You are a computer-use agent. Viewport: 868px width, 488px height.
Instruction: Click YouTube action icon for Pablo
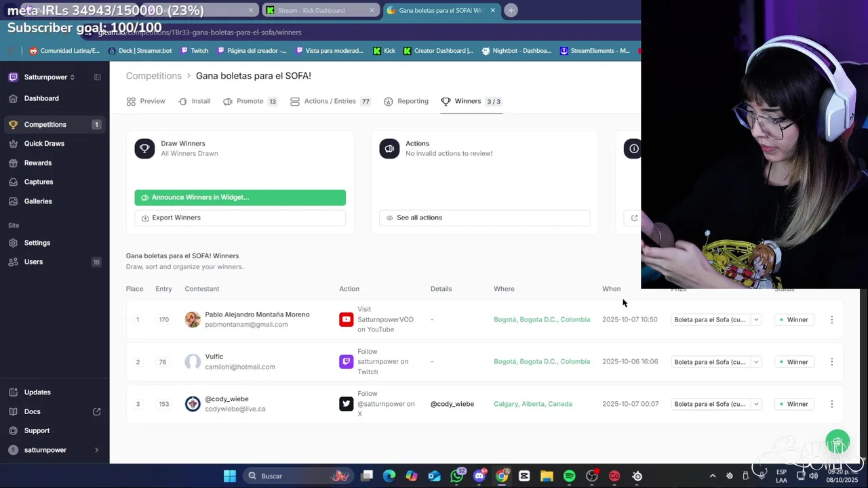pyautogui.click(x=347, y=319)
